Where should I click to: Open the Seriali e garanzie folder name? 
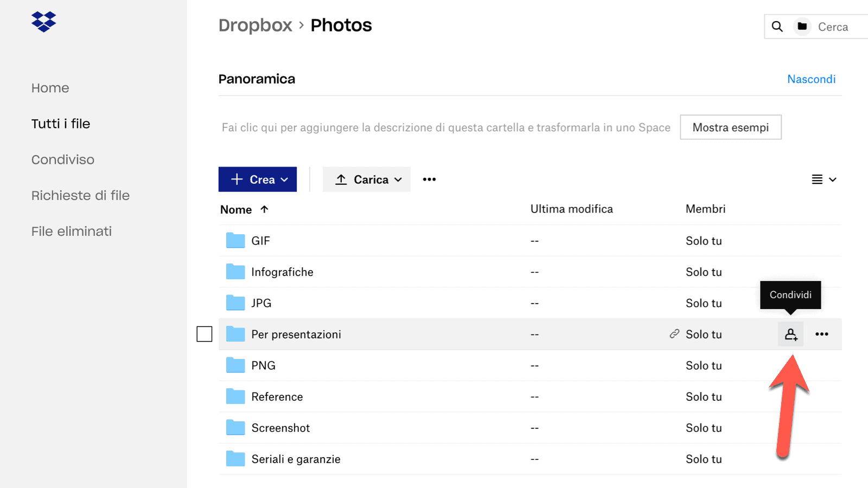point(296,459)
